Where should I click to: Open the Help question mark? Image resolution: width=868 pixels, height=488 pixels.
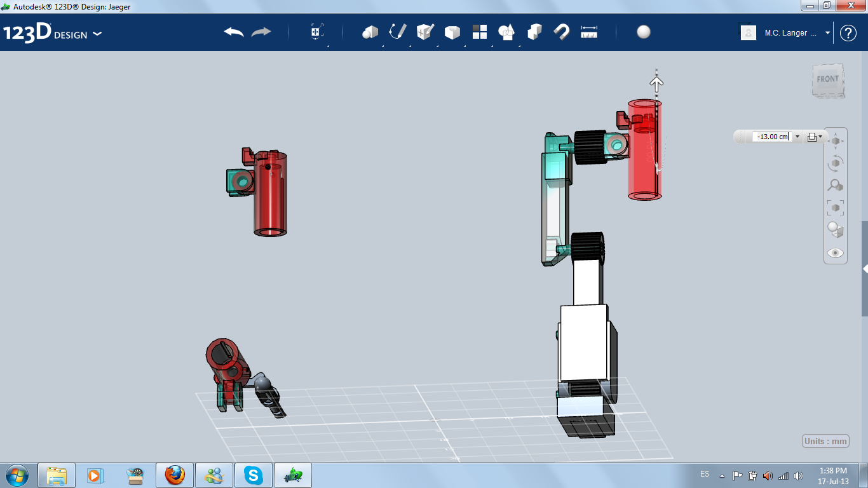pos(848,33)
